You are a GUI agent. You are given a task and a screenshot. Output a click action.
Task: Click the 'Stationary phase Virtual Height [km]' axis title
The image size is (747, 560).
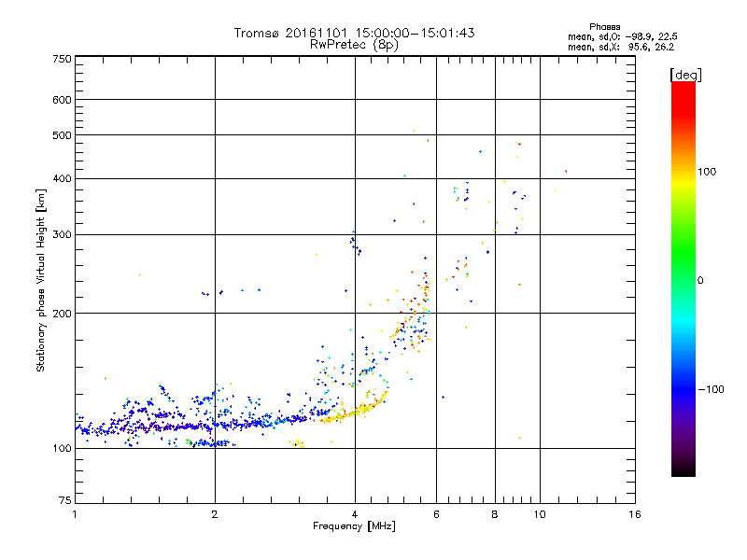tap(40, 281)
